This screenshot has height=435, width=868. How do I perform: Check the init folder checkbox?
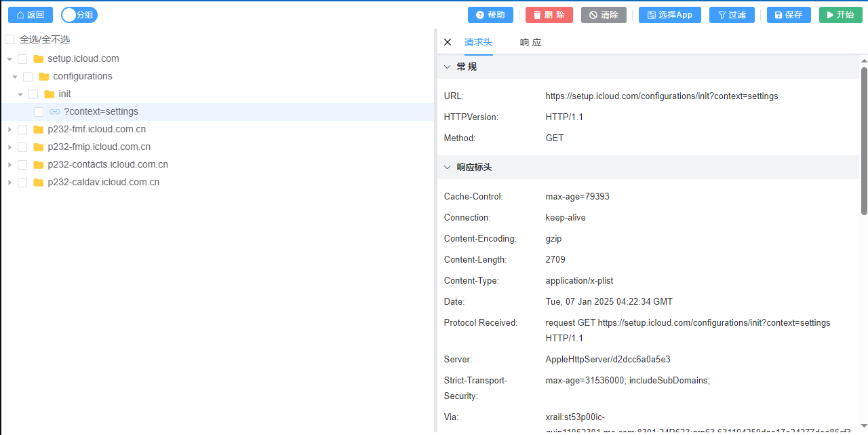(33, 94)
